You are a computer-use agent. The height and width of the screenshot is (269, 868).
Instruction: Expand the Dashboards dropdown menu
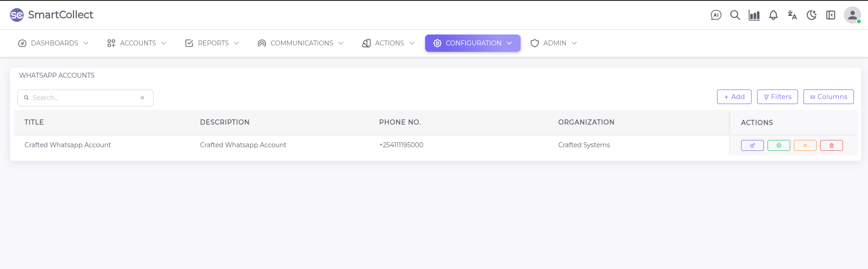[53, 43]
